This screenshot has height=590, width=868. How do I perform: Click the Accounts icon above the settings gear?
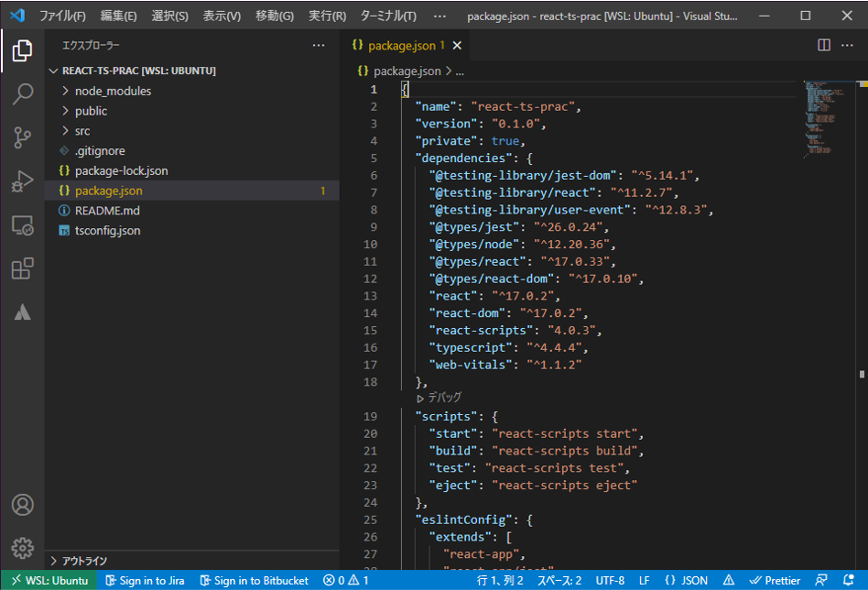pyautogui.click(x=22, y=505)
